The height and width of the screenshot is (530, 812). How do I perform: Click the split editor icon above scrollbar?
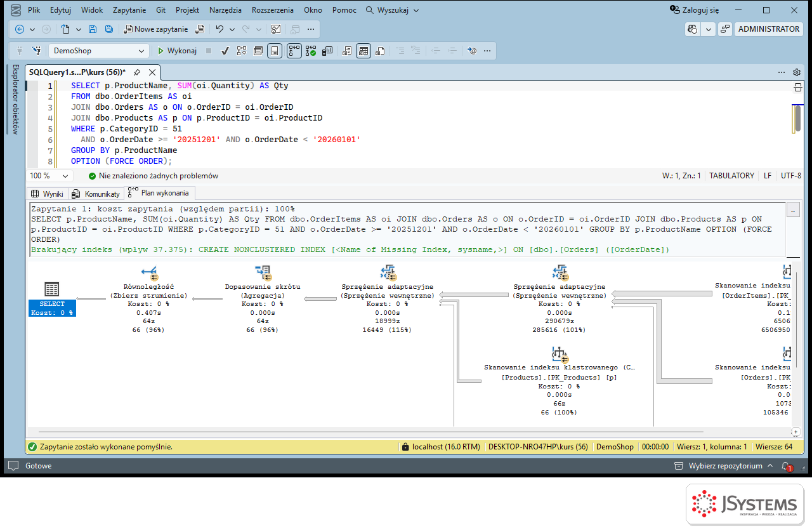[x=798, y=88]
